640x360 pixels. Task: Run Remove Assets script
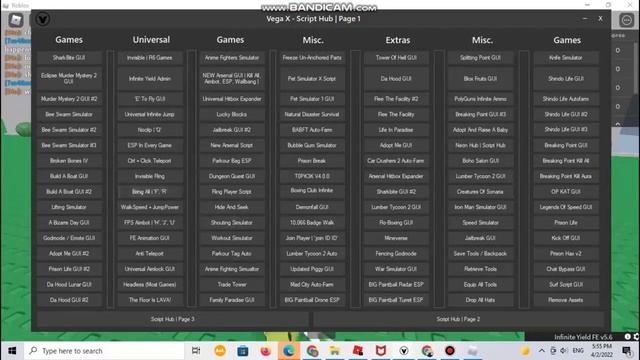point(566,300)
